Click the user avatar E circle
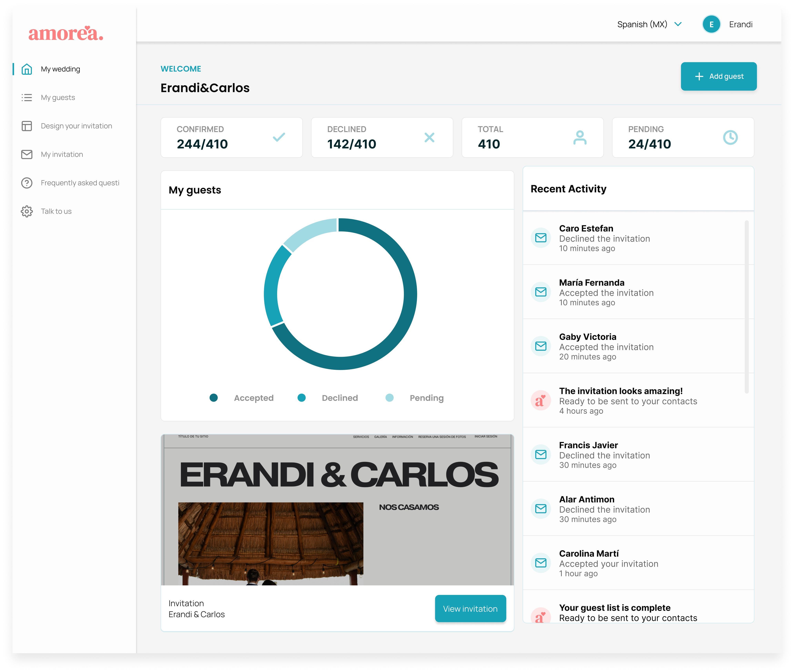 (x=711, y=24)
